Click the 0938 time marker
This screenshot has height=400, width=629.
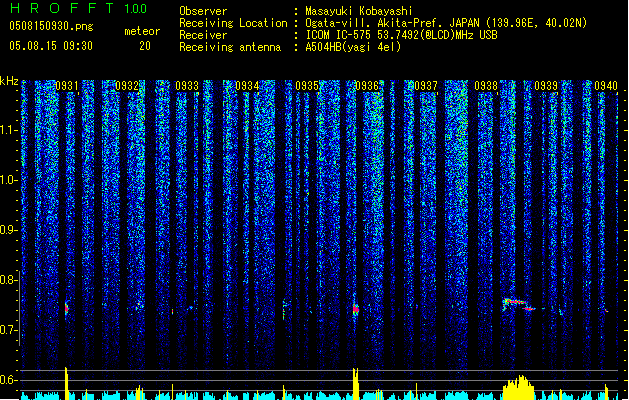pos(486,86)
